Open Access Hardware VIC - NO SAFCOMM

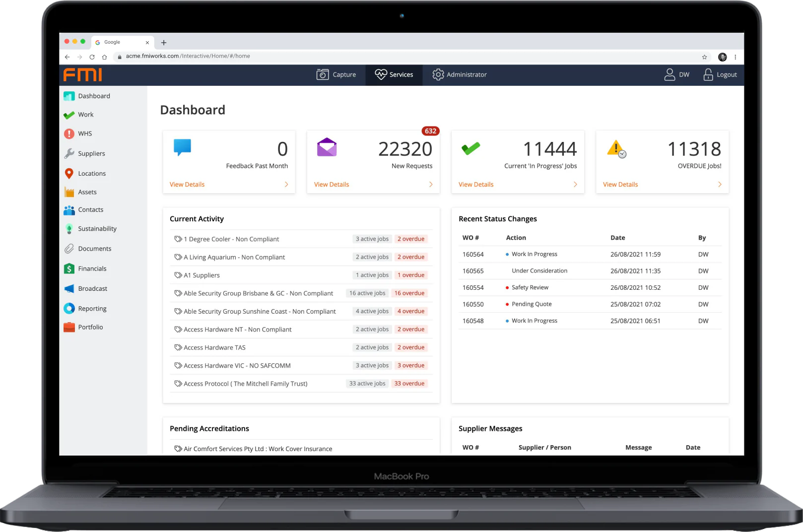[301, 366]
